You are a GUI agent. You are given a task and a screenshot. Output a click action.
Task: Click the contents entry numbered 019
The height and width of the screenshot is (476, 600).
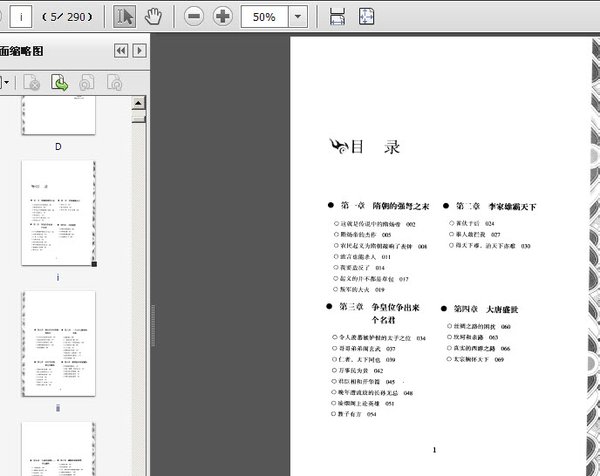(x=359, y=290)
